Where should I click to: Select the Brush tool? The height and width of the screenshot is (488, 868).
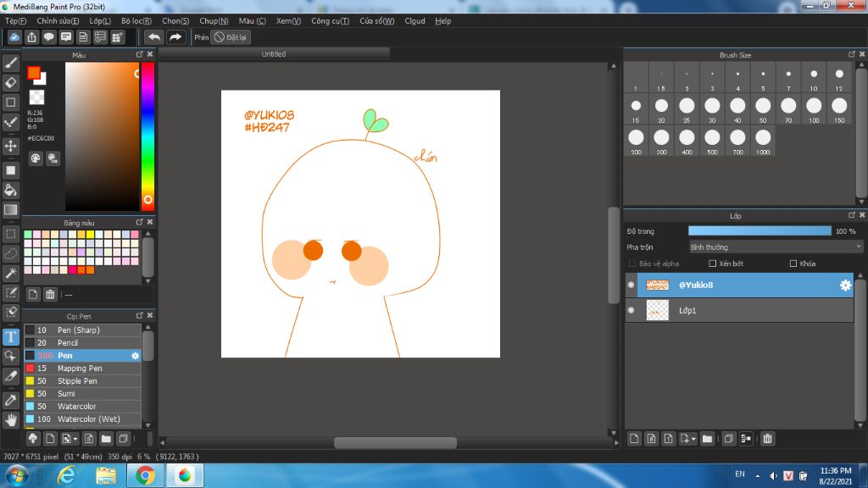11,62
